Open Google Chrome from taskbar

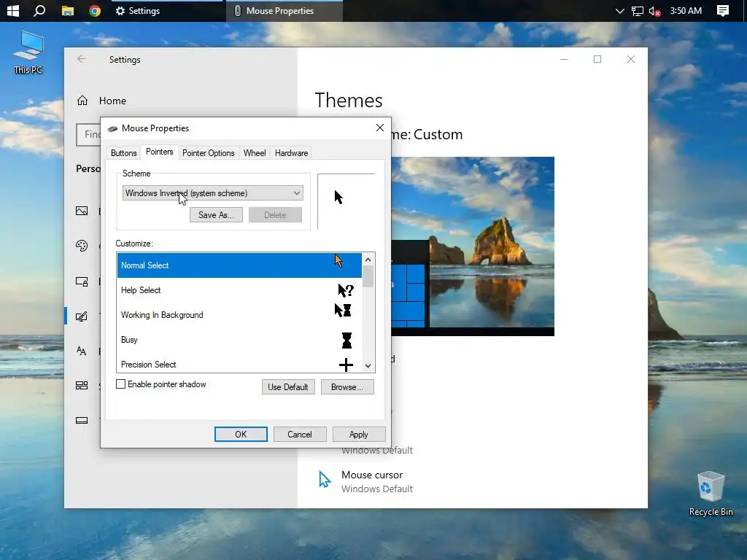[95, 10]
